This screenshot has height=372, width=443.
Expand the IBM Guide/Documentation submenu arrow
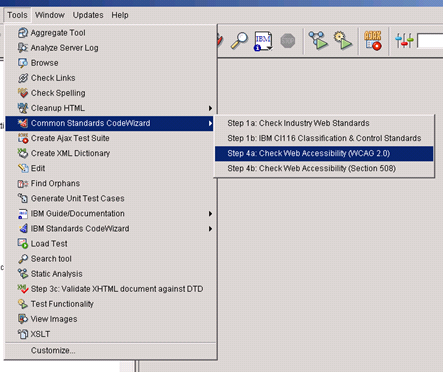tap(210, 214)
